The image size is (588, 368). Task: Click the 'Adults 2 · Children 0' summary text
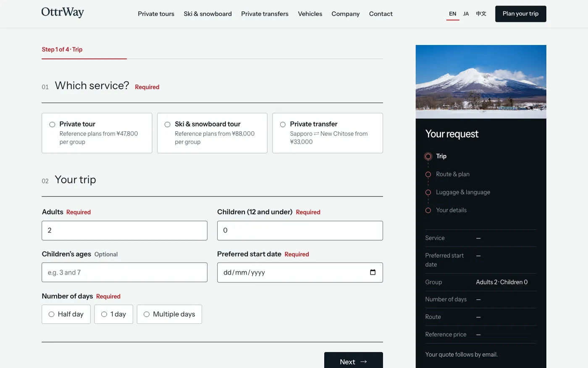click(x=501, y=282)
